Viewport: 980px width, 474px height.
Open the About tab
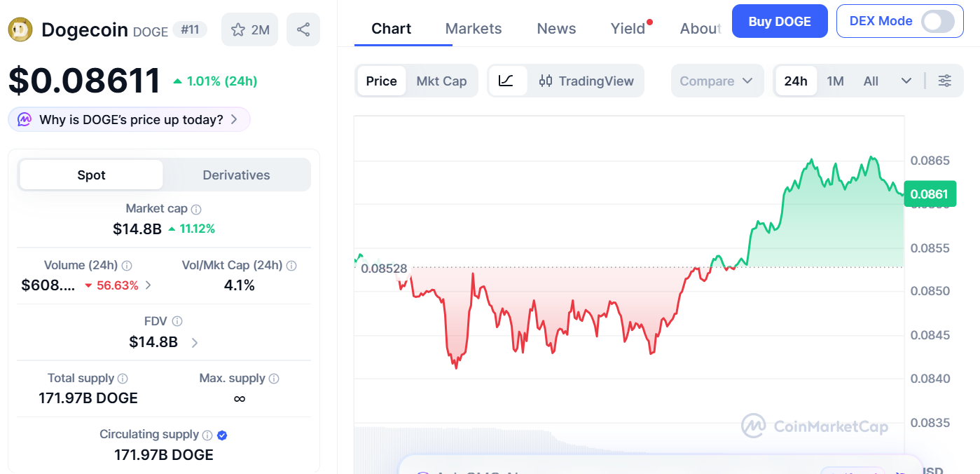tap(701, 29)
